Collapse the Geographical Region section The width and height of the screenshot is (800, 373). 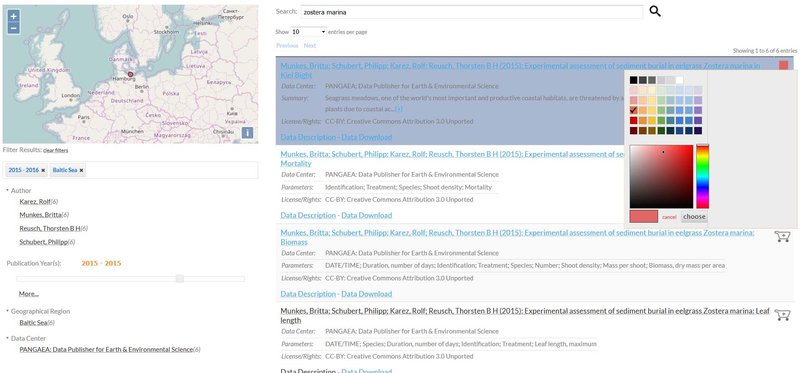coord(8,311)
